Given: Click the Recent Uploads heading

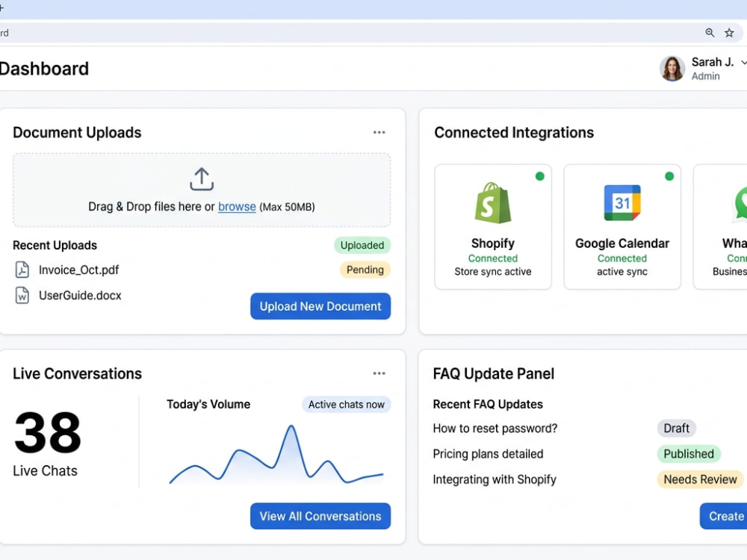Looking at the screenshot, I should (55, 245).
